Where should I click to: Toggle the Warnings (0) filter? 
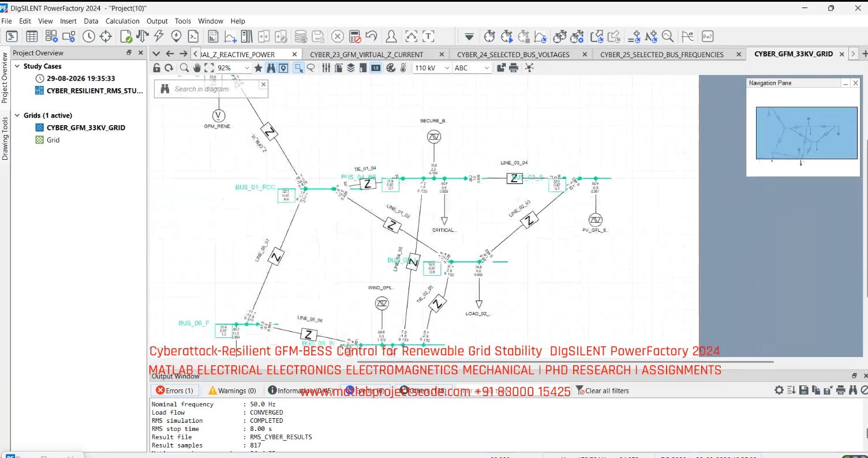pyautogui.click(x=232, y=391)
